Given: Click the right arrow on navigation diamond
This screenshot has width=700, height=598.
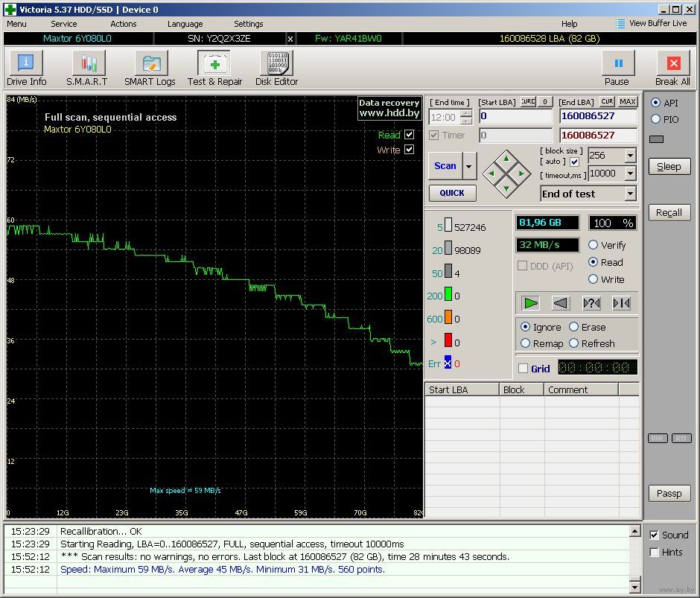Looking at the screenshot, I should (x=521, y=174).
